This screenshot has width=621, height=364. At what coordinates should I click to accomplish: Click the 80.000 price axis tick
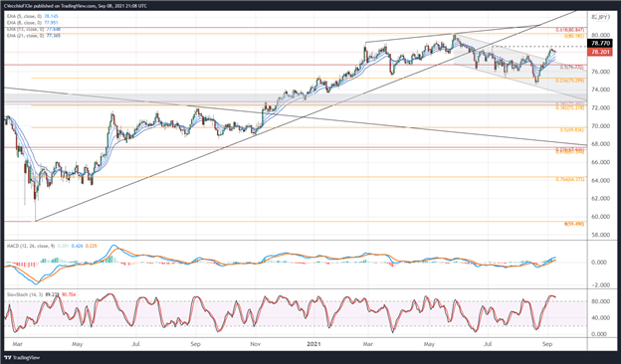pyautogui.click(x=600, y=36)
